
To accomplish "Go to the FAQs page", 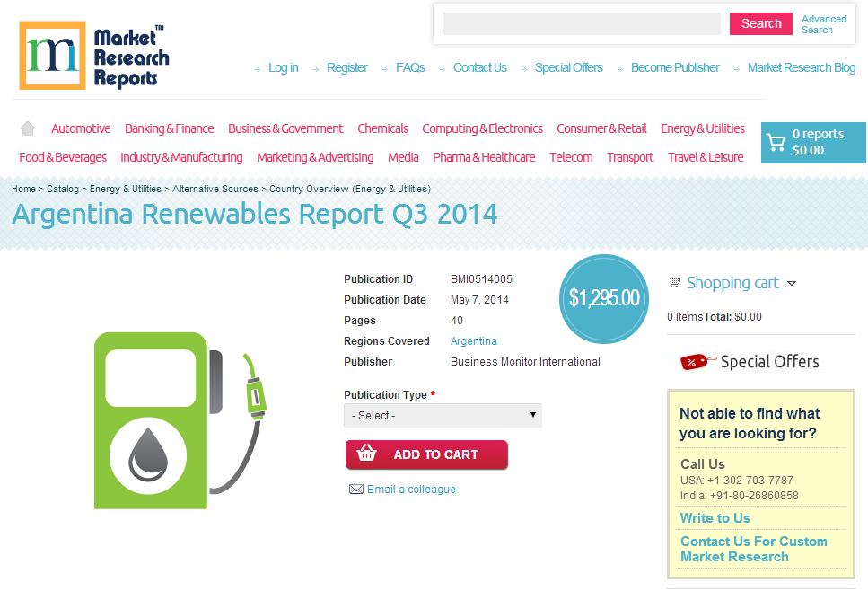I will (410, 67).
